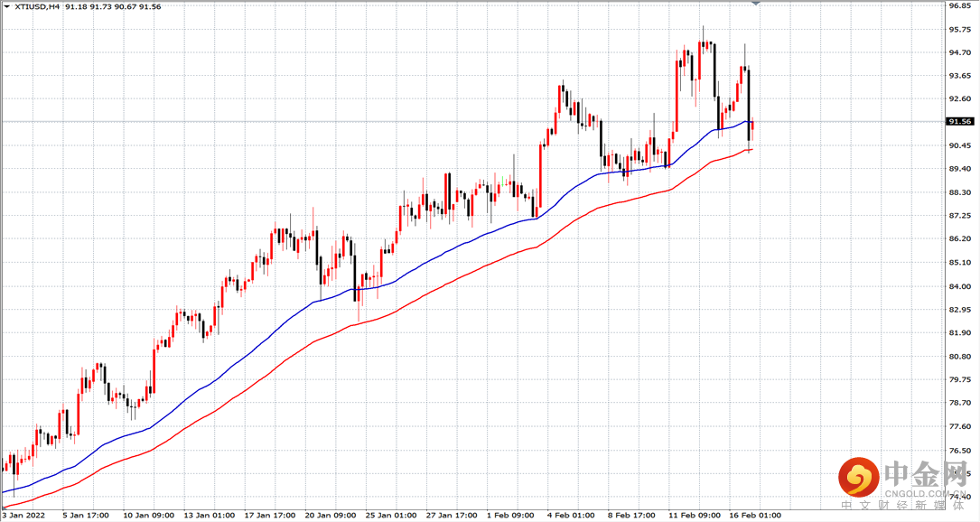Click the 85.10 price scale label
Image resolution: width=980 pixels, height=522 pixels.
959,263
